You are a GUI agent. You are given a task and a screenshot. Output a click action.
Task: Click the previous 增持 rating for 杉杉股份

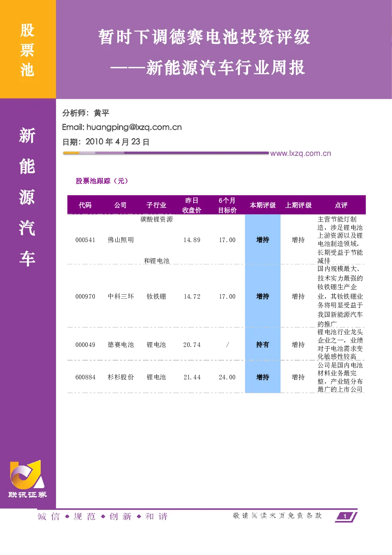298,377
